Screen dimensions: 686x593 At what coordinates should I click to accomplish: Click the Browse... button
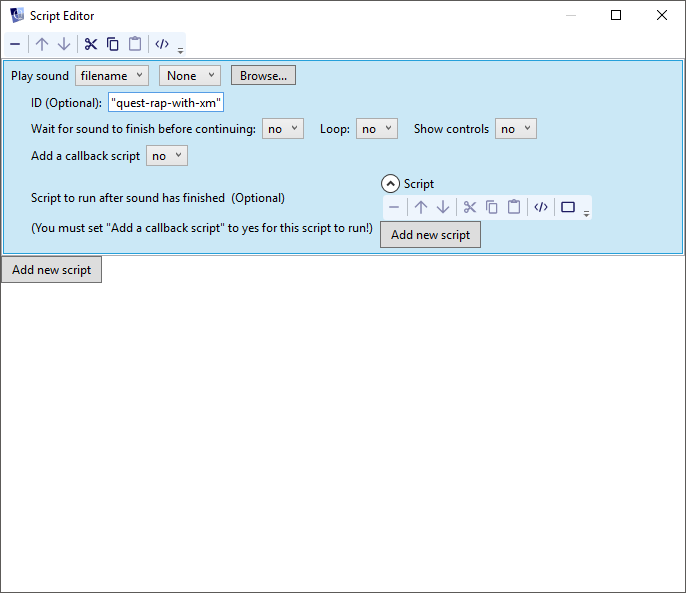263,76
